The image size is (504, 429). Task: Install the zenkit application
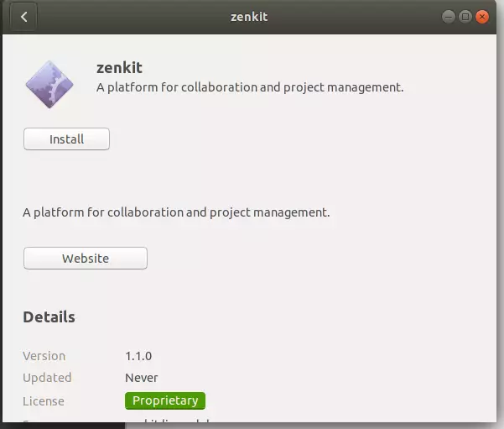66,139
